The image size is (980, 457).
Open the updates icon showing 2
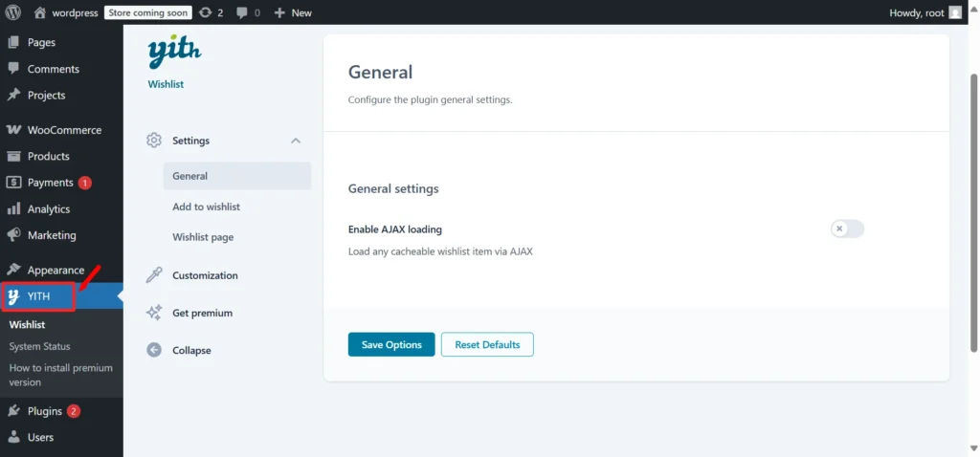point(205,12)
